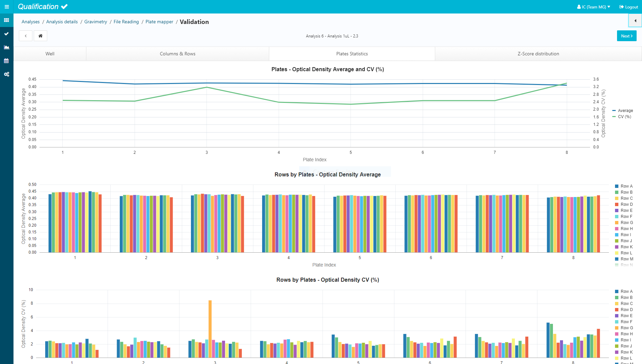This screenshot has width=642, height=364.
Task: Toggle Row H in the Average chart legend
Action: [624, 229]
